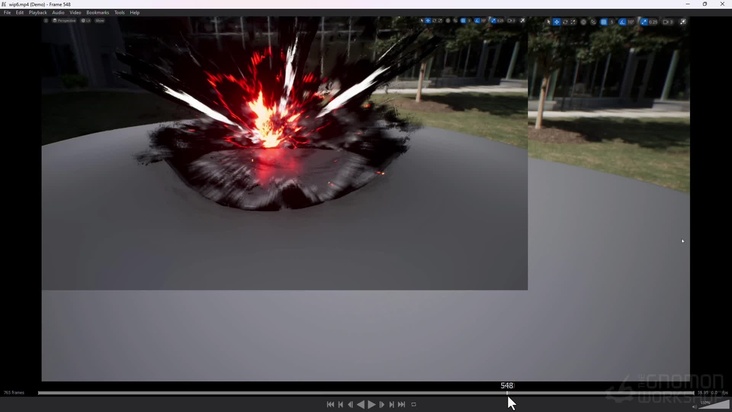The image size is (732, 412).
Task: Click the timeline scrub bar
Action: [x=366, y=393]
